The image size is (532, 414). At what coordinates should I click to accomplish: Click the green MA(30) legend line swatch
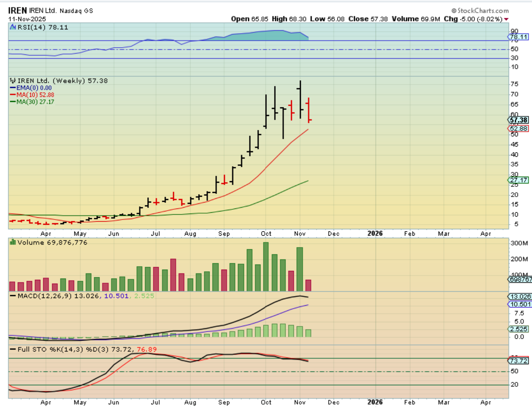(x=13, y=102)
